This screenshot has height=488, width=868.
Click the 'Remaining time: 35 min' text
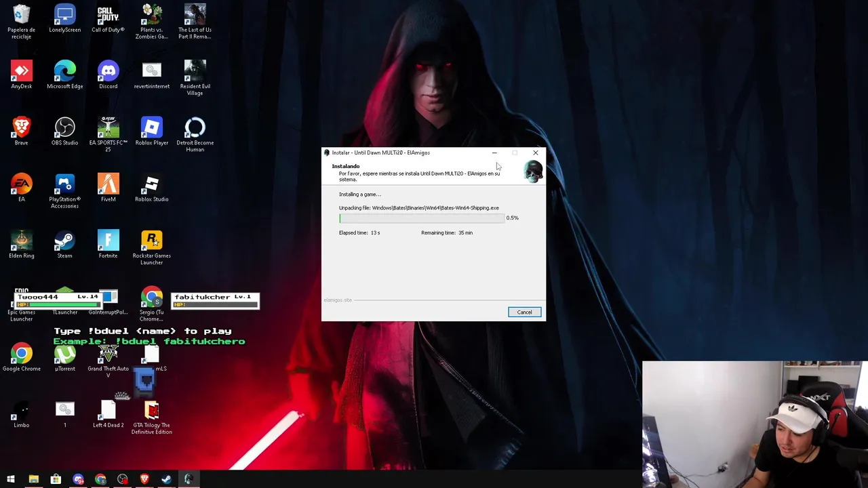pos(447,232)
